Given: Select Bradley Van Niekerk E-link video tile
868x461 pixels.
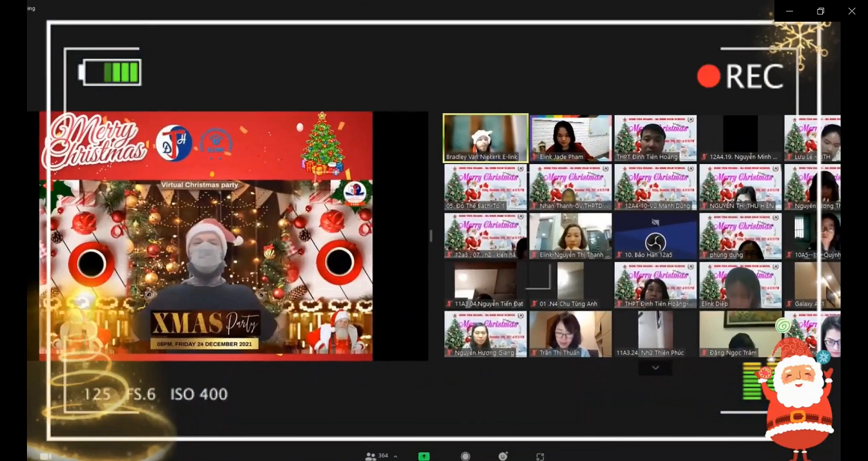Looking at the screenshot, I should coord(485,138).
